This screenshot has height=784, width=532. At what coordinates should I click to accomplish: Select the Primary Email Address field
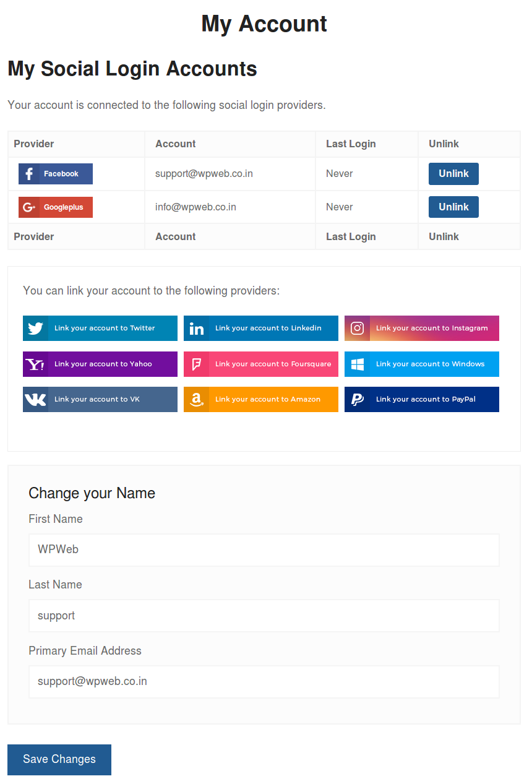(x=264, y=682)
